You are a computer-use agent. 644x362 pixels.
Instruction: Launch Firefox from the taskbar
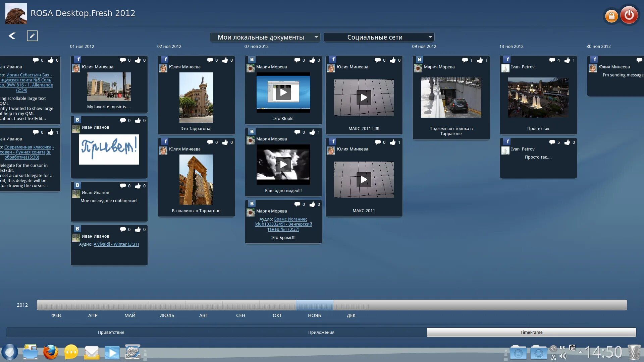pyautogui.click(x=51, y=352)
